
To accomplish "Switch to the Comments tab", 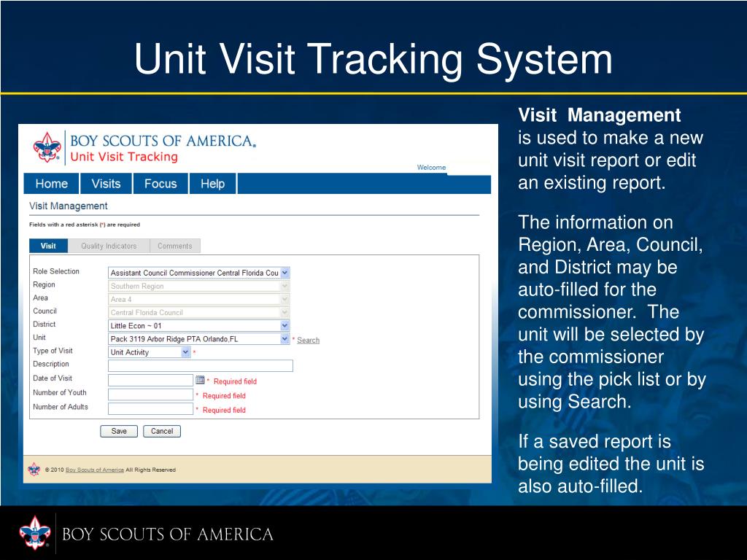I will 175,246.
